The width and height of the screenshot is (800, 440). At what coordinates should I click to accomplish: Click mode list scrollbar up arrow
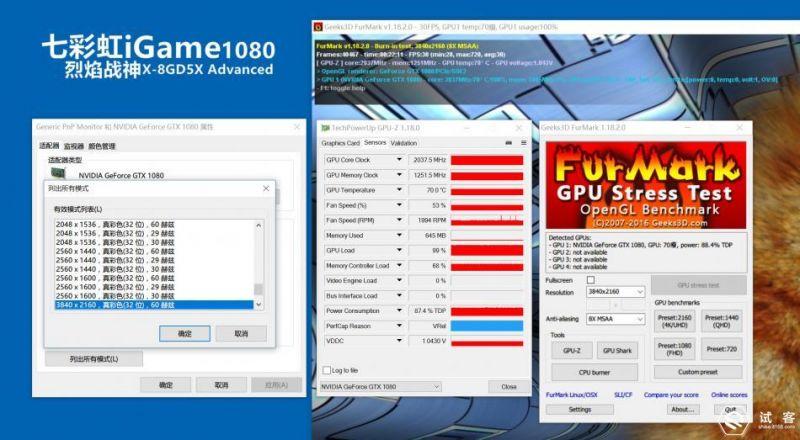click(258, 225)
